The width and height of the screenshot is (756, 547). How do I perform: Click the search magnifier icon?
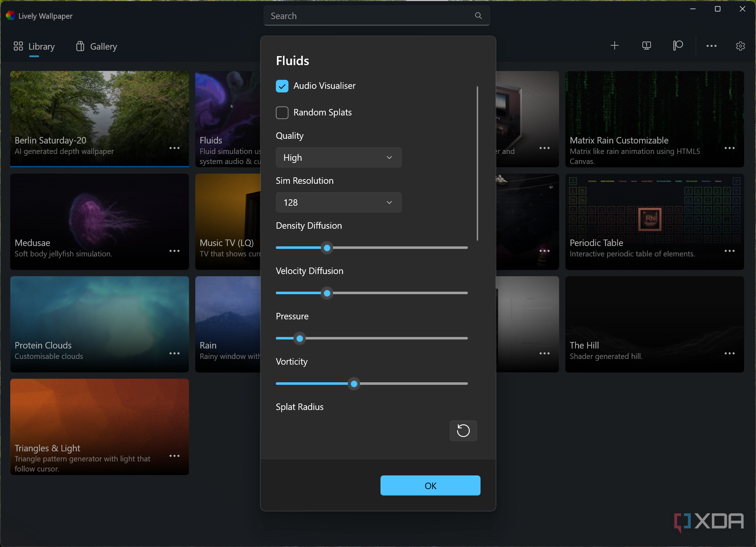coord(478,16)
